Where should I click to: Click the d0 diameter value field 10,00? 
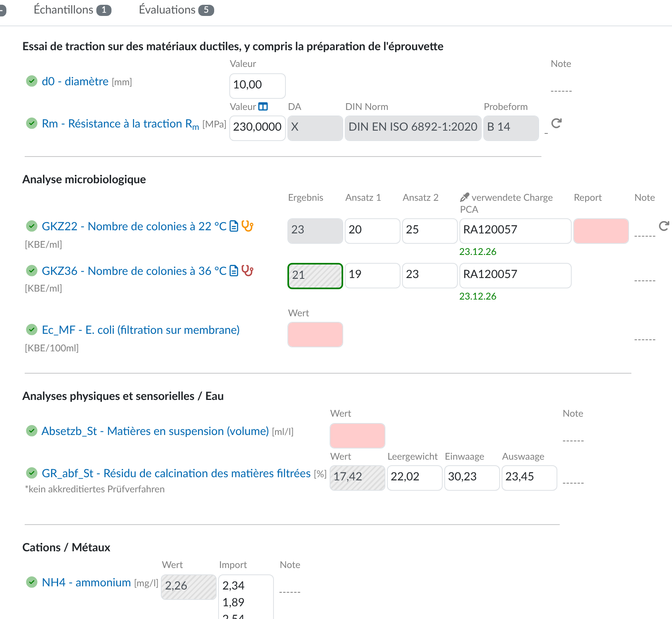click(258, 86)
